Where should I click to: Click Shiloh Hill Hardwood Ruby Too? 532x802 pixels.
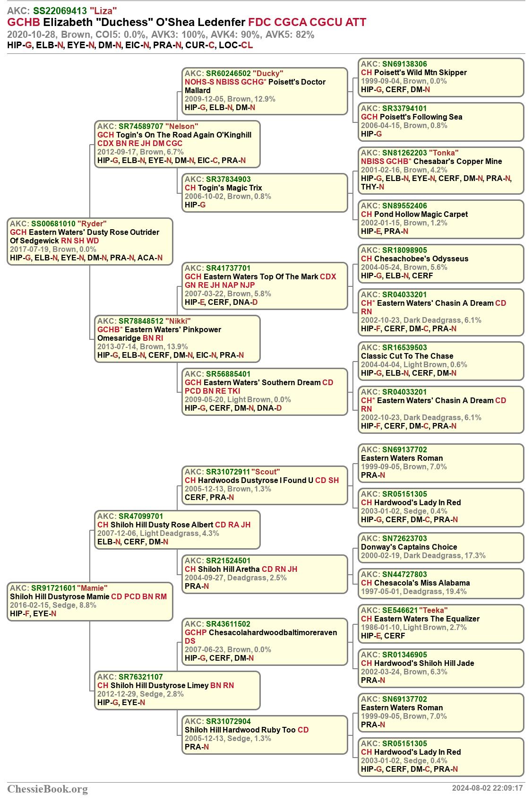(240, 730)
